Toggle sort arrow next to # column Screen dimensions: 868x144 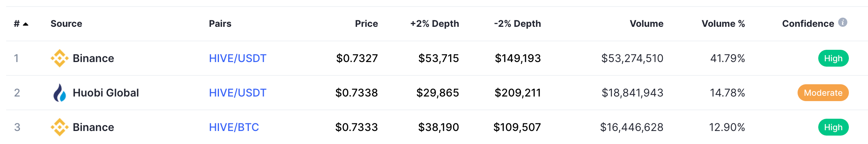[26, 24]
